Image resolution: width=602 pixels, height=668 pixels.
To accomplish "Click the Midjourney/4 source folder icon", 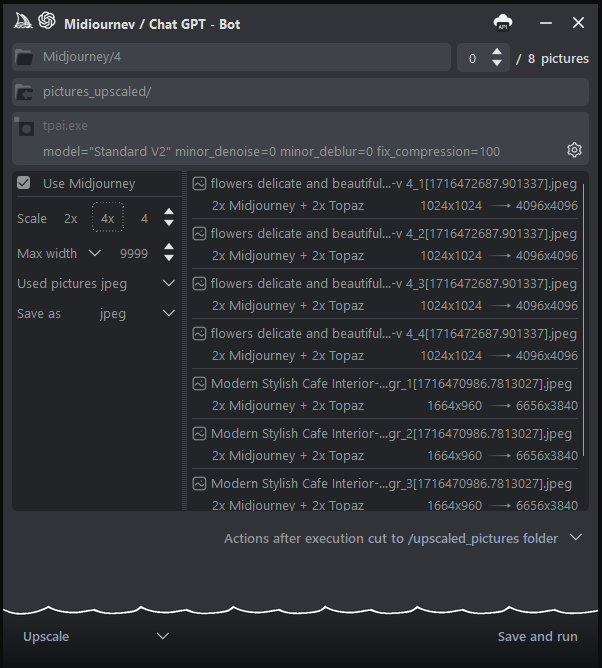I will point(25,58).
